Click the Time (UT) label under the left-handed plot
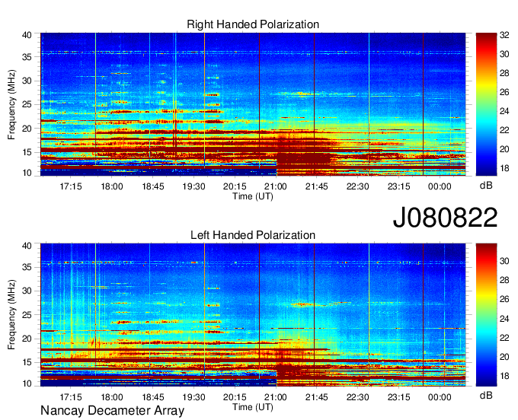 point(253,407)
